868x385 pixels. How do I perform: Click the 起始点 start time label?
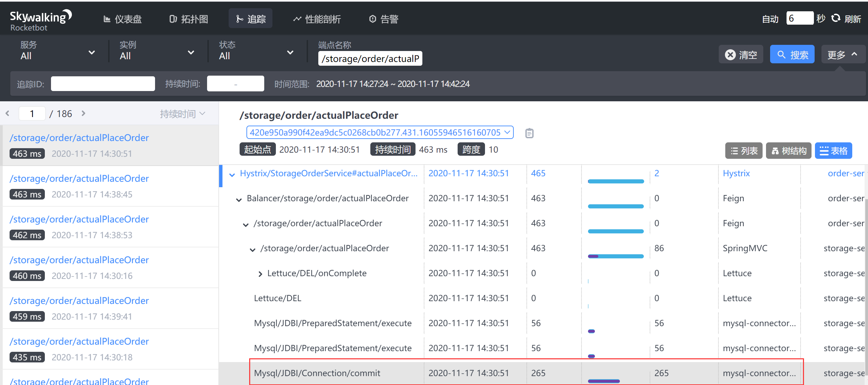[257, 149]
